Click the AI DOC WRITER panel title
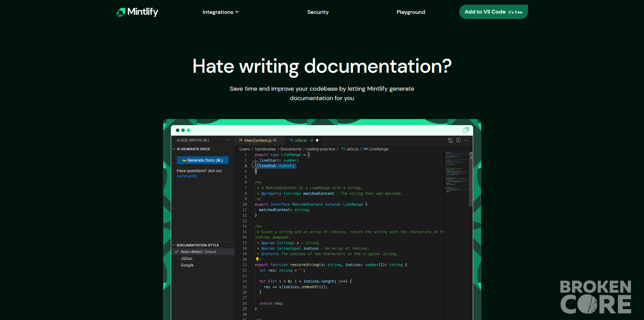Screen dimensions: 644x320 click(193, 140)
